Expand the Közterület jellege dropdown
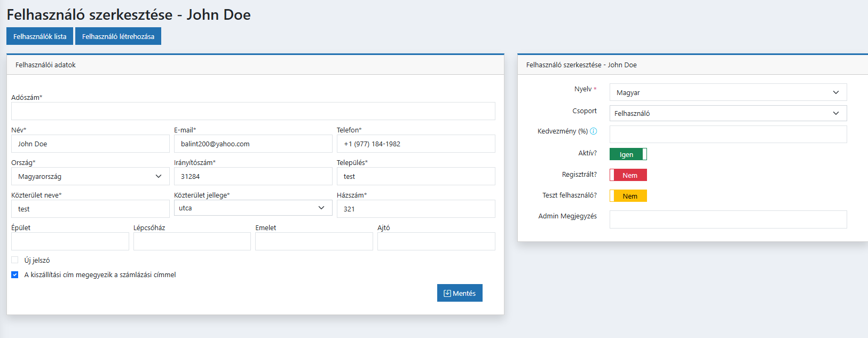The height and width of the screenshot is (338, 868). tap(252, 208)
